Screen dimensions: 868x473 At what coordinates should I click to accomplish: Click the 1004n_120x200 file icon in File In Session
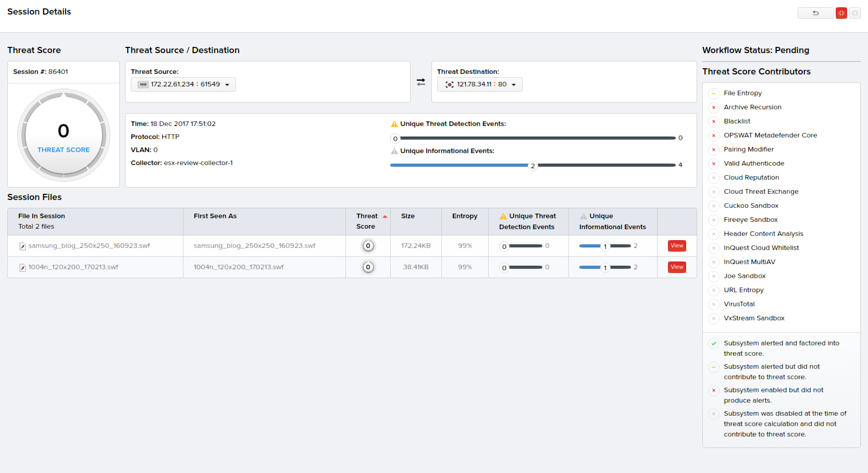pos(22,268)
